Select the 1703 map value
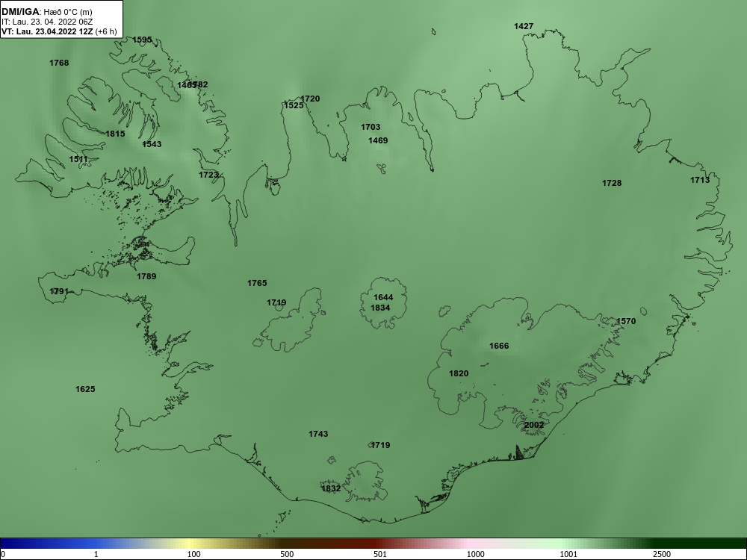Screen dimensions: 747x560 point(371,127)
